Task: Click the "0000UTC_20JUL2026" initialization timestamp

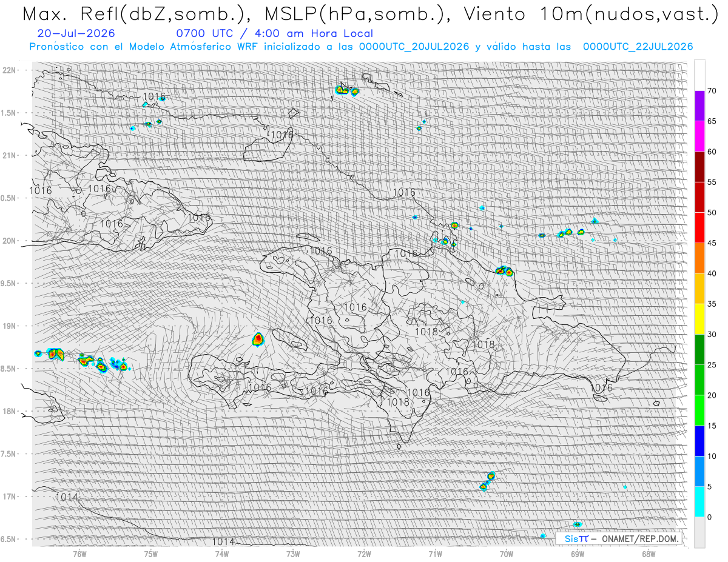Action: (414, 47)
